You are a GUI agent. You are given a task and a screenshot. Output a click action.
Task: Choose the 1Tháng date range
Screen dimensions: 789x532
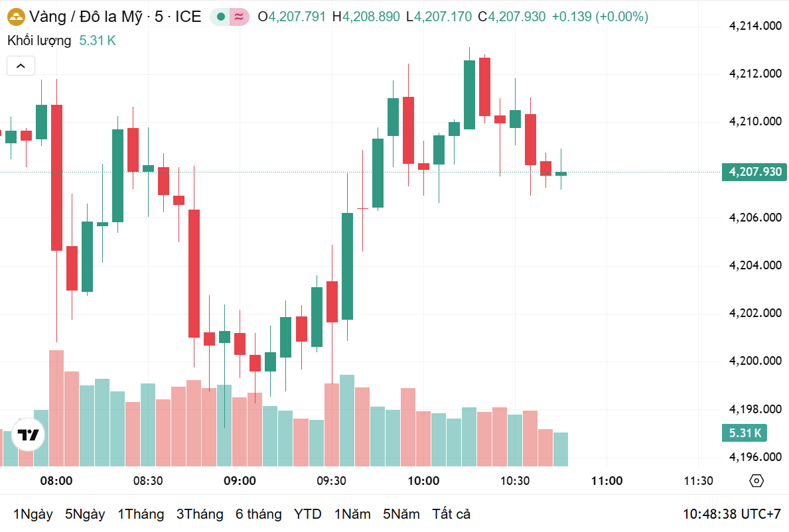point(141,514)
